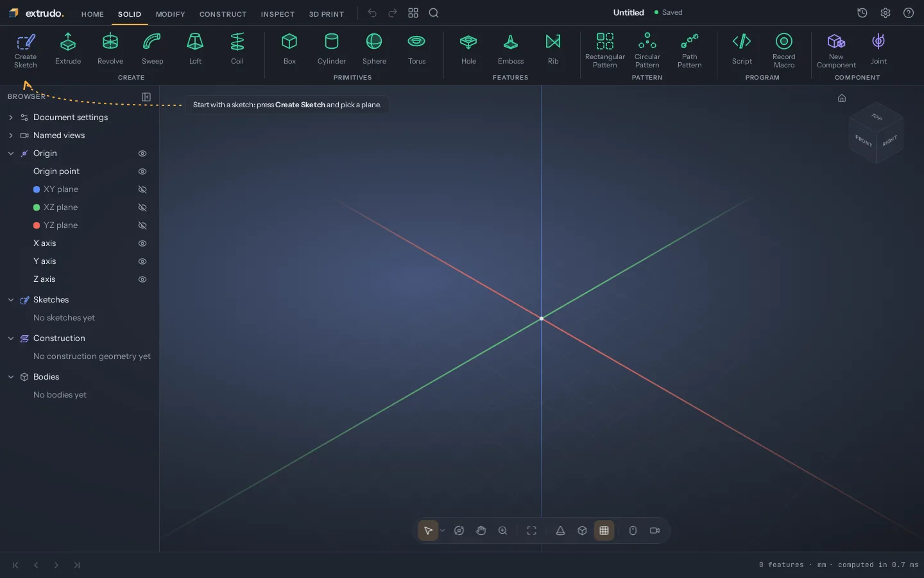
Task: Open the help question mark
Action: [909, 13]
